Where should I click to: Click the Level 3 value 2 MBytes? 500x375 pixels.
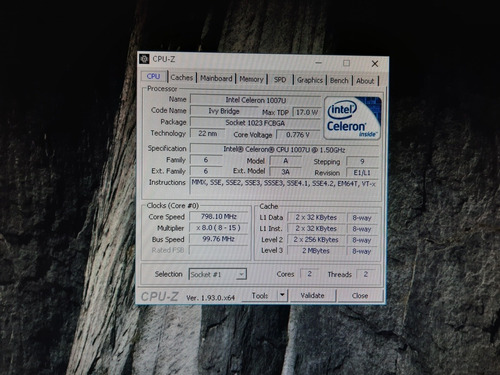click(x=316, y=251)
